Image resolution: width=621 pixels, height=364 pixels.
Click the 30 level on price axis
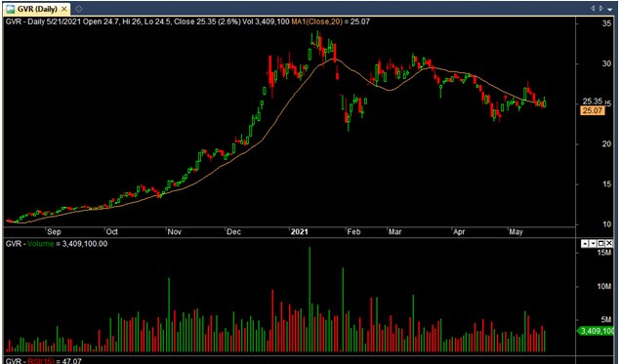point(606,63)
